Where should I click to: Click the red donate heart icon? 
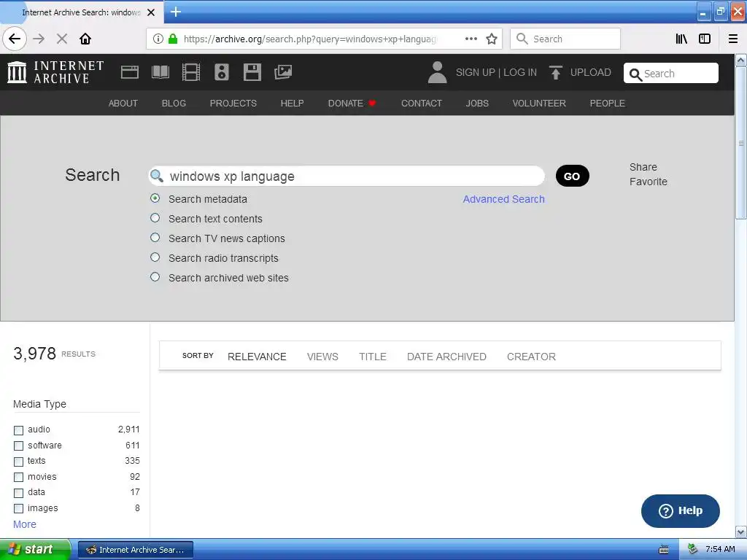372,104
